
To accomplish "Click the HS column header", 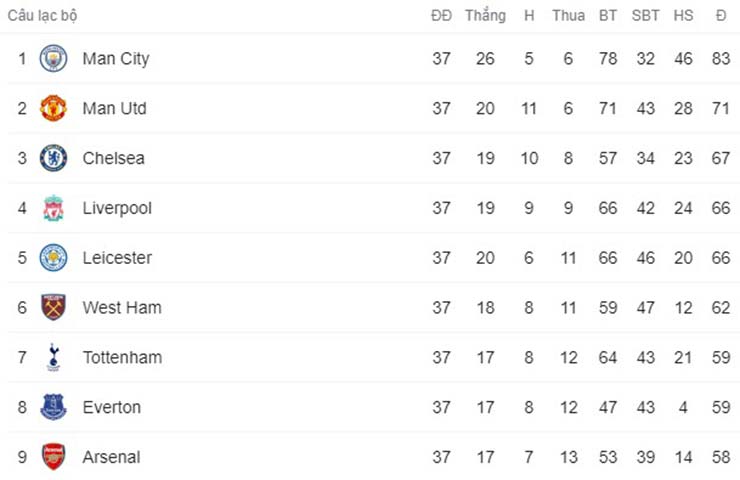I will [683, 15].
